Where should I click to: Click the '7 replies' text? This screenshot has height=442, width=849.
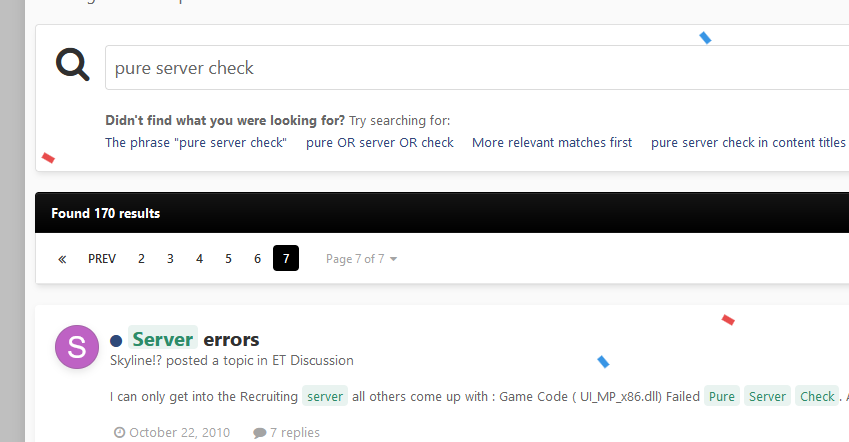(x=295, y=432)
